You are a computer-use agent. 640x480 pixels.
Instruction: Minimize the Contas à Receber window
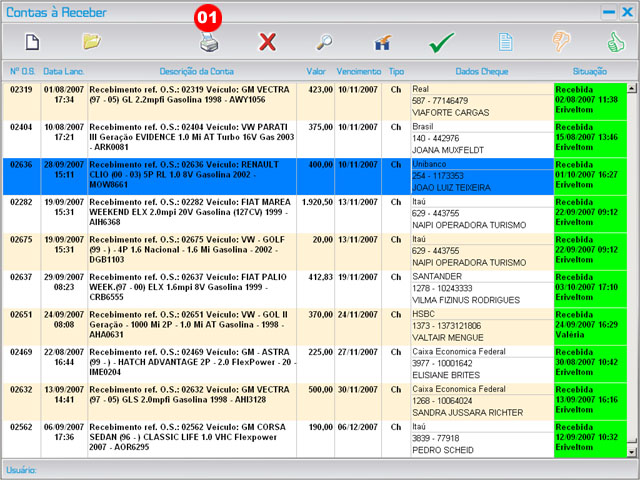tap(609, 12)
